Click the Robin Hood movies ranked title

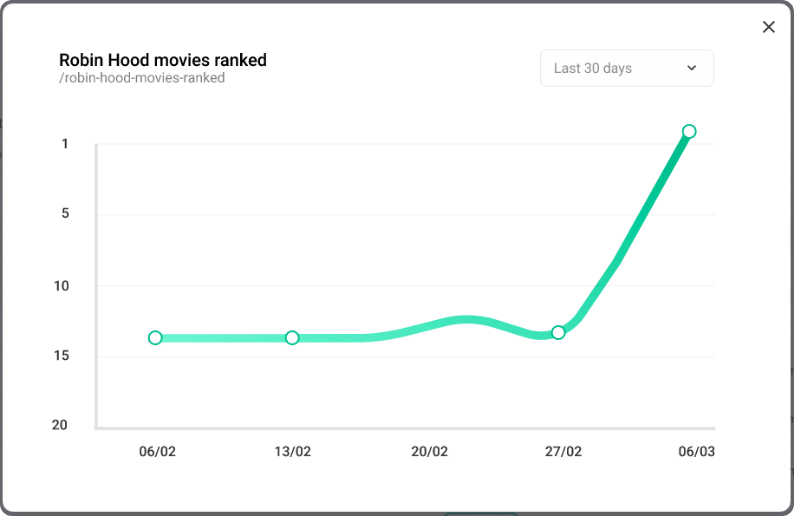(163, 60)
